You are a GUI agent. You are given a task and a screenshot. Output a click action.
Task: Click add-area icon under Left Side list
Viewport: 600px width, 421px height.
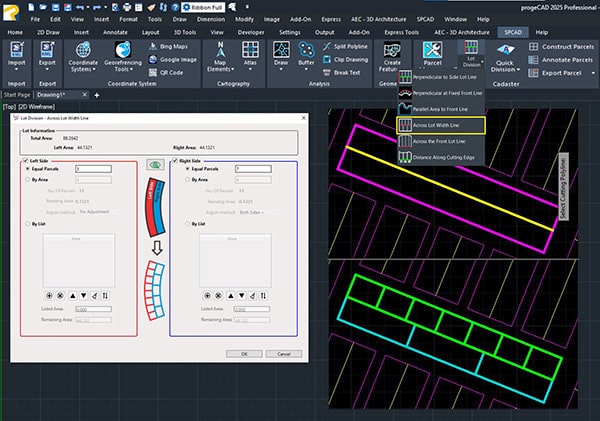click(x=49, y=295)
